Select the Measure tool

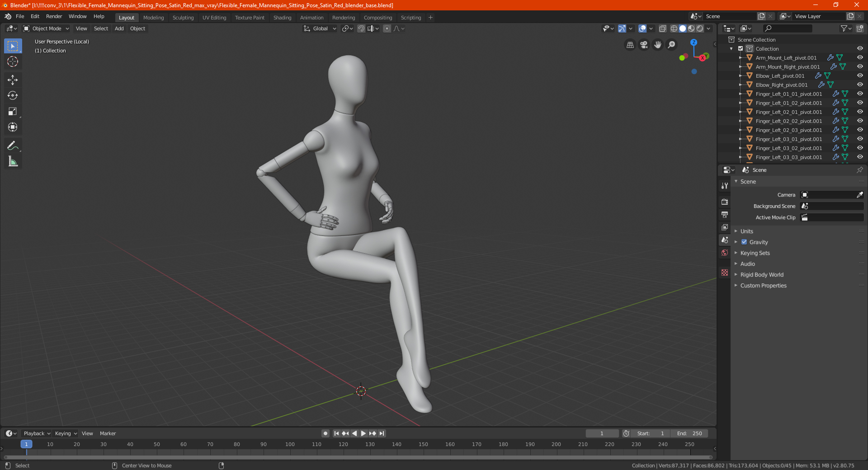[13, 161]
